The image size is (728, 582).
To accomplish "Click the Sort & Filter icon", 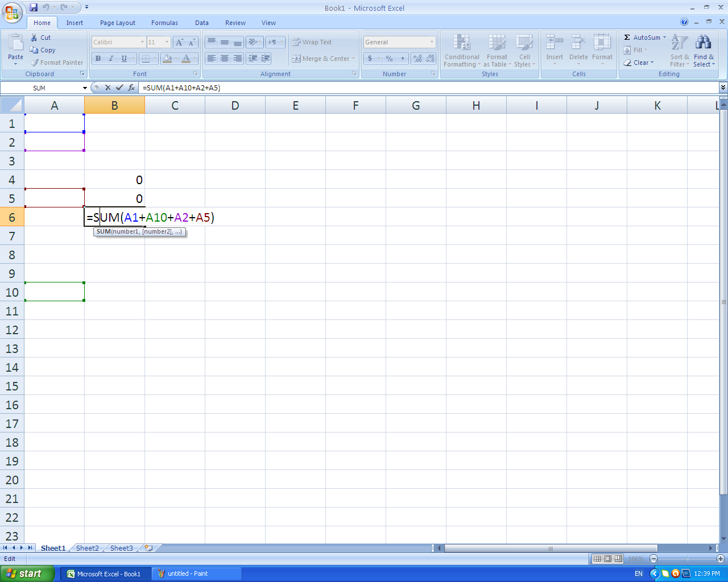I will coord(680,43).
